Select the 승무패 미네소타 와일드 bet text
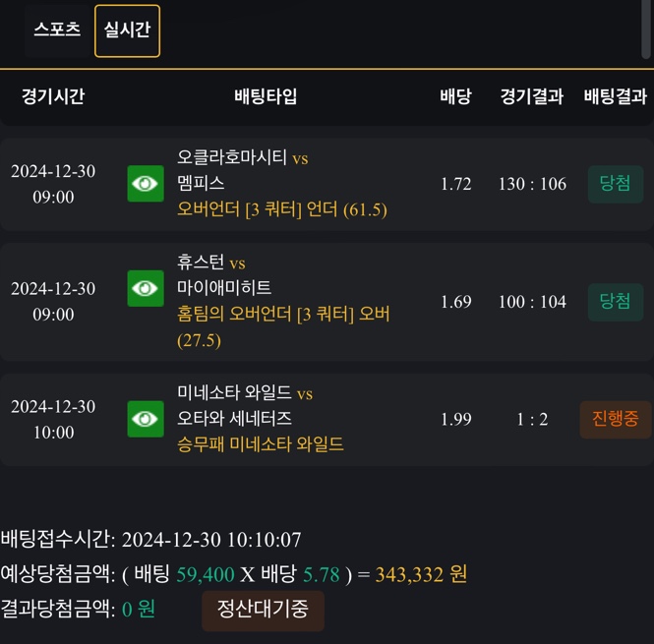 tap(261, 444)
